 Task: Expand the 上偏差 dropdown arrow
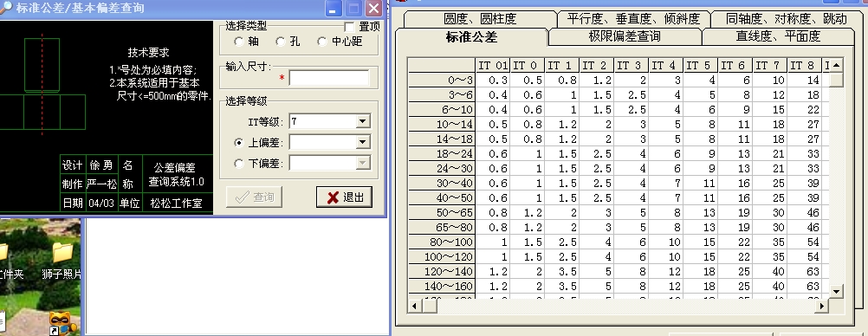(363, 142)
